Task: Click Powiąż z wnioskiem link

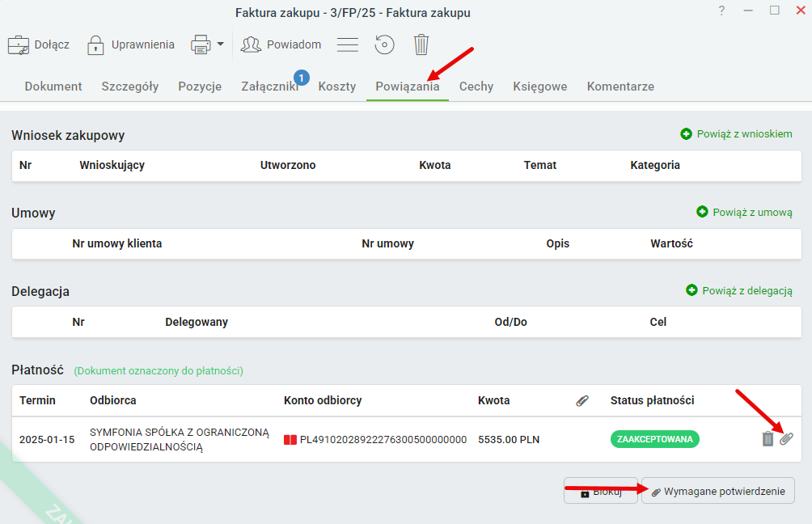Action: [x=744, y=134]
